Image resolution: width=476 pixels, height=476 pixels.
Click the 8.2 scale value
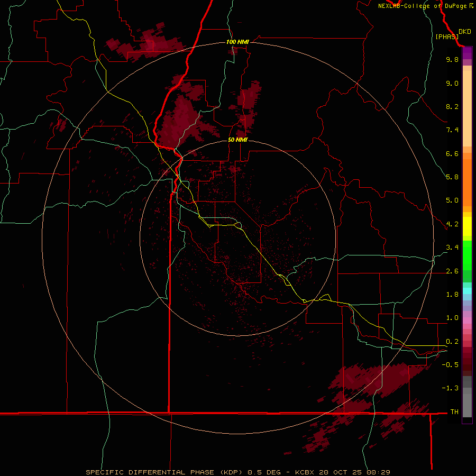452,106
